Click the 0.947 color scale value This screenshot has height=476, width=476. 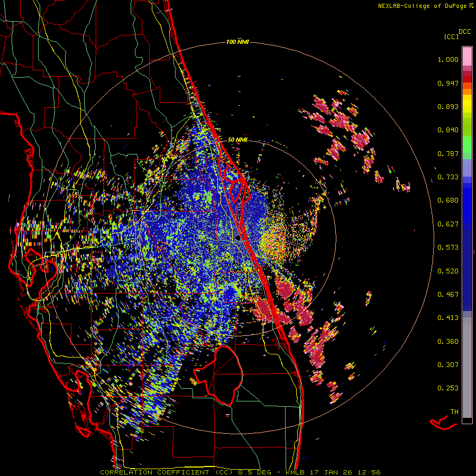448,83
